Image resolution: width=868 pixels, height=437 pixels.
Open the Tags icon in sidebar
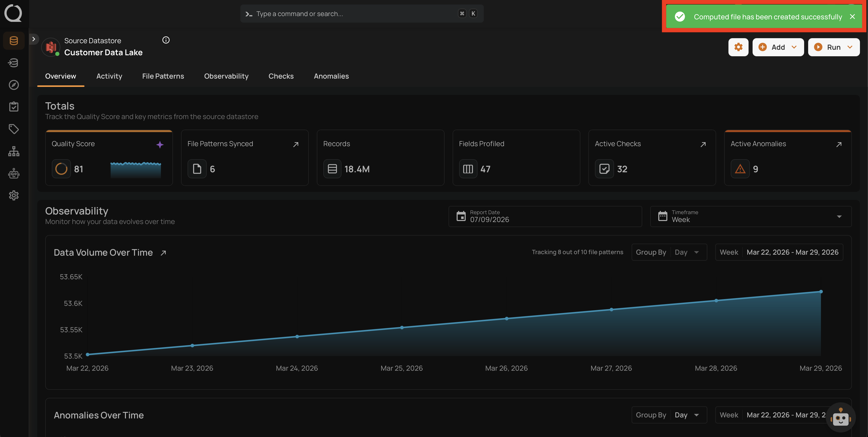[14, 129]
